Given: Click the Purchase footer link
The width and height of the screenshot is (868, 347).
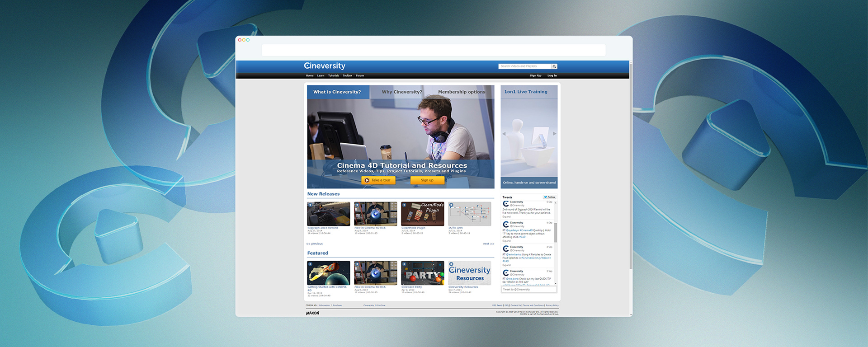Looking at the screenshot, I should 337,305.
